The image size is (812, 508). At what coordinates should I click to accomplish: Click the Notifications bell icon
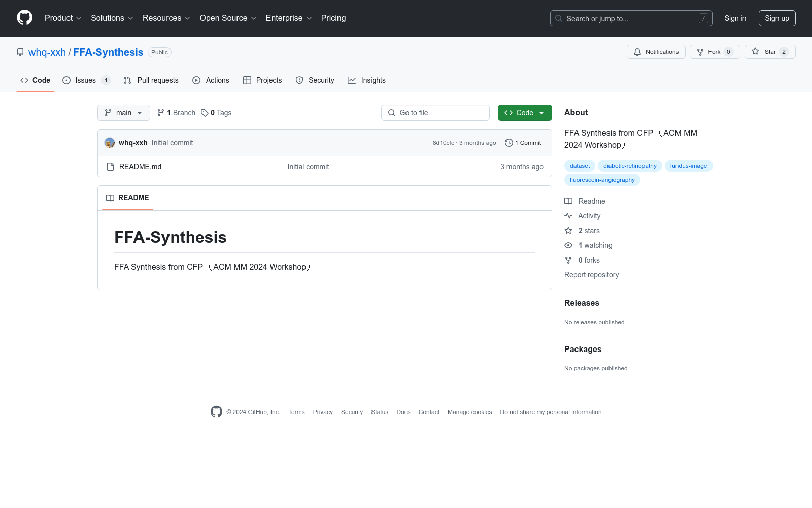coord(637,52)
